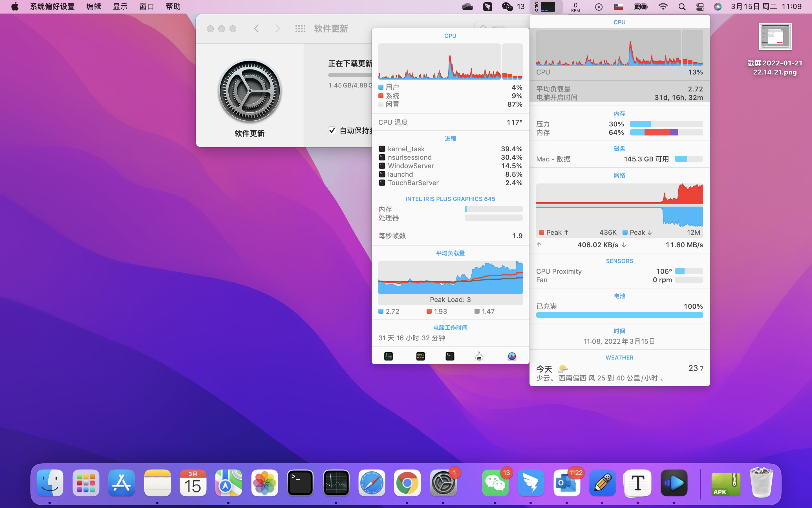Open Calendar from the Dock

pyautogui.click(x=193, y=483)
